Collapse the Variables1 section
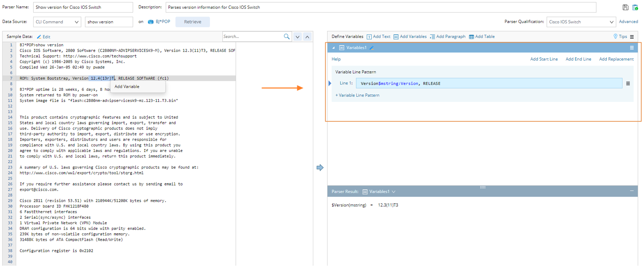This screenshot has height=266, width=644. 333,48
